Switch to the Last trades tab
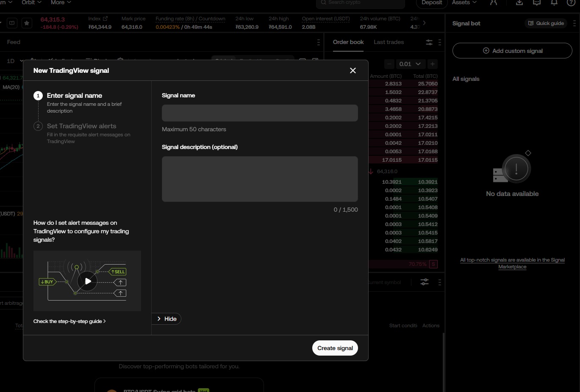580x392 pixels. pos(389,42)
